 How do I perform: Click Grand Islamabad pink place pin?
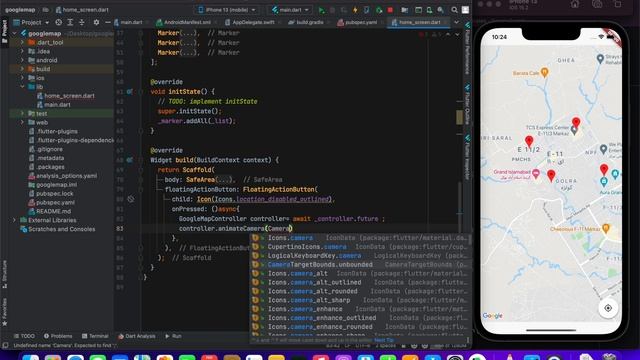click(x=536, y=173)
